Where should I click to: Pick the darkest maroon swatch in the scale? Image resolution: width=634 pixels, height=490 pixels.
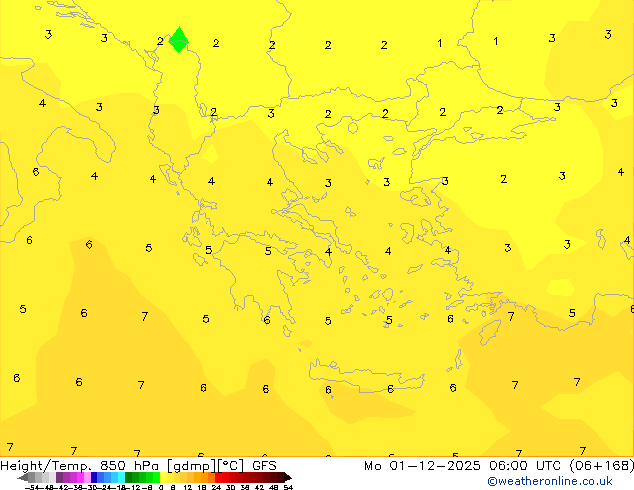tap(281, 477)
